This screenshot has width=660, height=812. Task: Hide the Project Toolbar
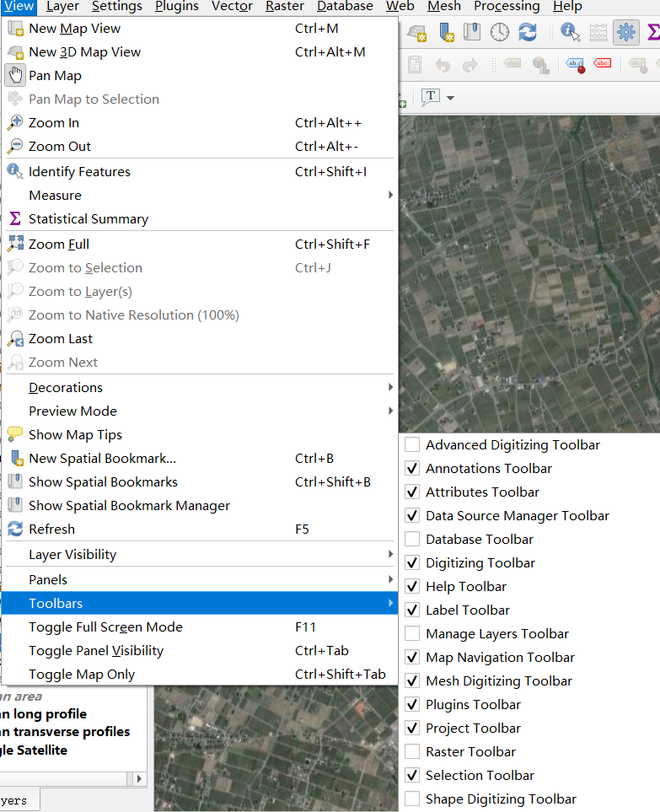point(412,729)
